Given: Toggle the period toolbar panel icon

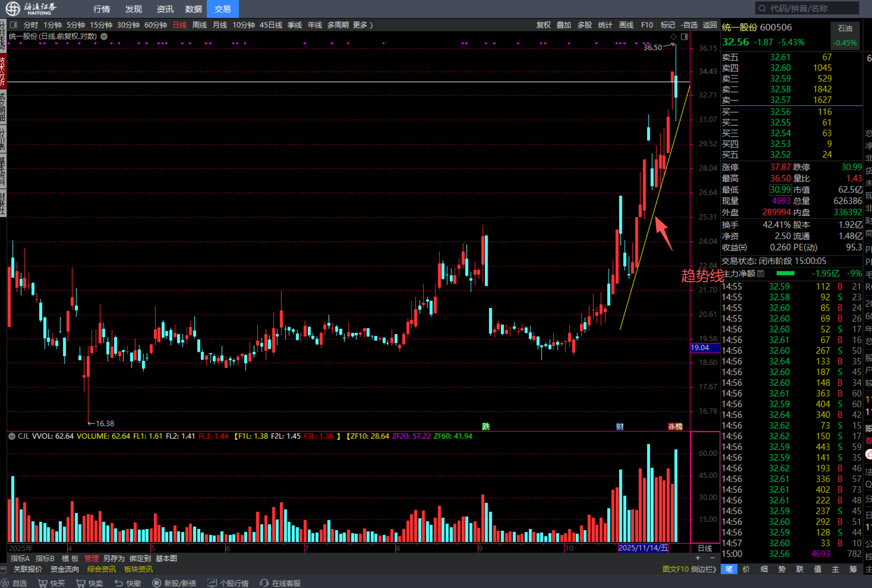Looking at the screenshot, I should tap(13, 25).
